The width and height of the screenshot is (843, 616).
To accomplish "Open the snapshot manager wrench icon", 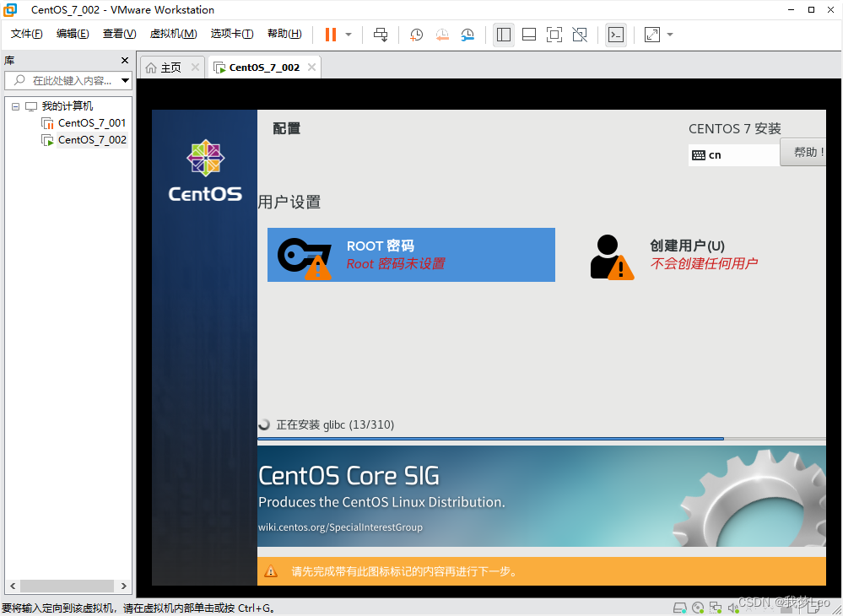I will click(x=467, y=35).
